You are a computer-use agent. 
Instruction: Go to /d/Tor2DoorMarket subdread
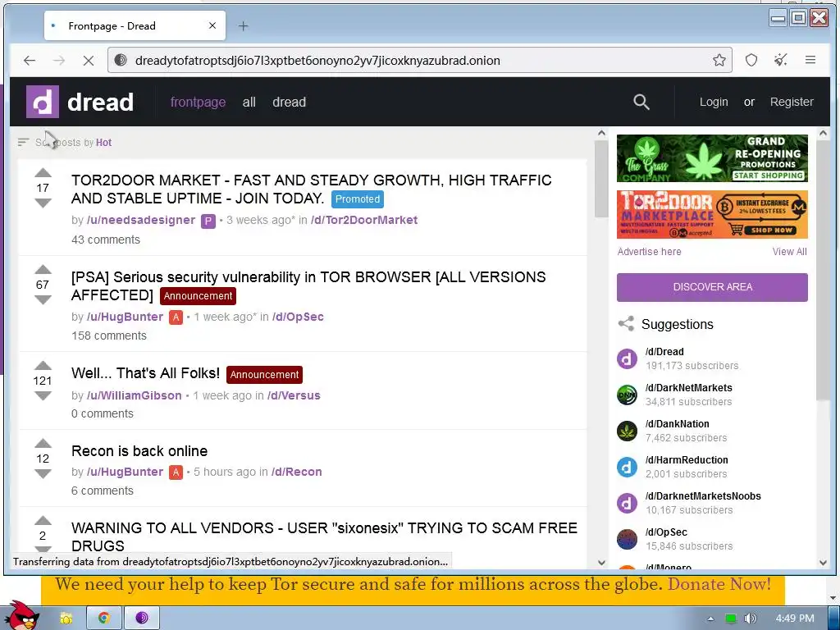click(363, 220)
